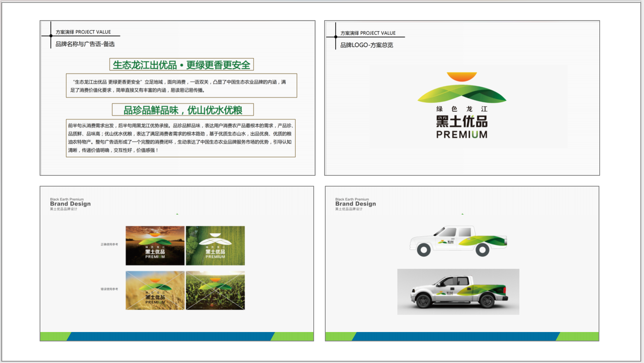Select the 品牌LOGO-方案总览 slide title
Image resolution: width=644 pixels, height=363 pixels.
click(367, 45)
